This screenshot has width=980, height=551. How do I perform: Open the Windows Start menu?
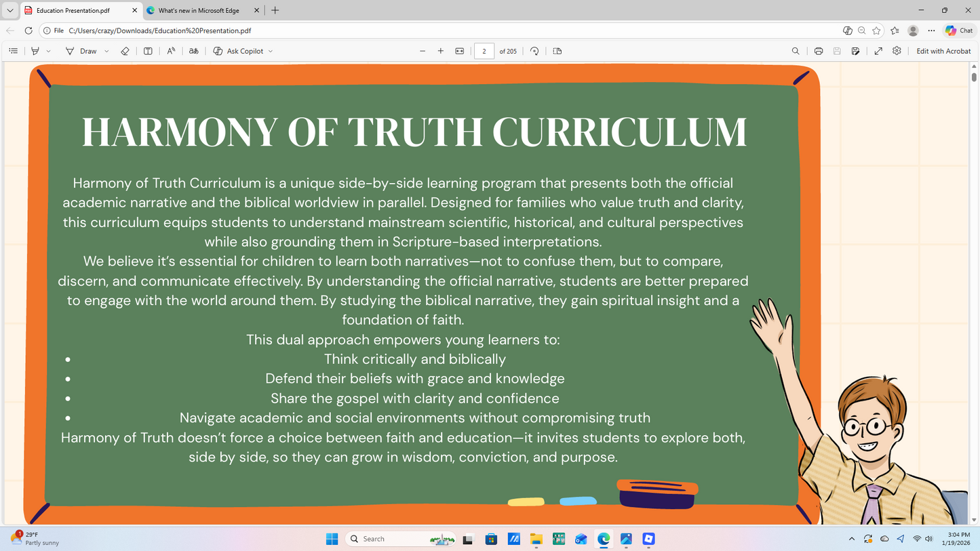(332, 539)
